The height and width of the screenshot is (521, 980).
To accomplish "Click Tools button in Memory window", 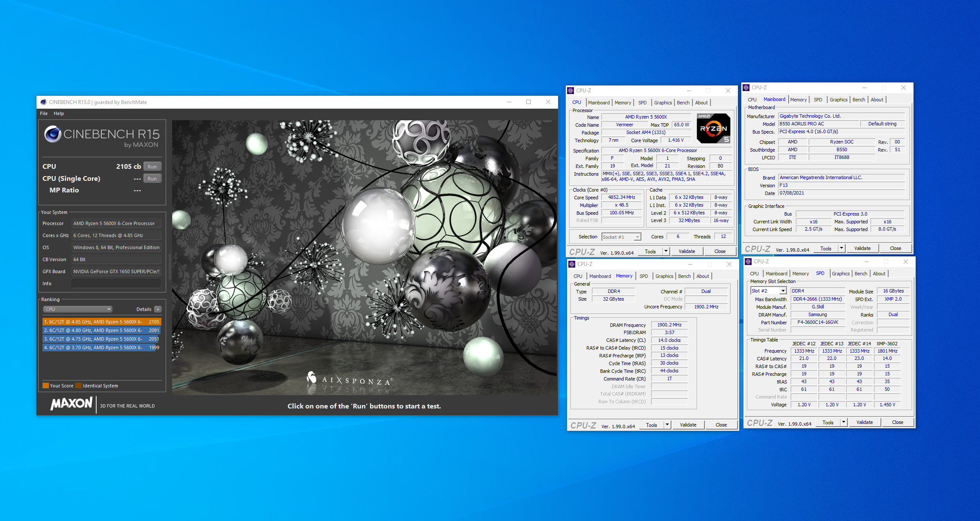I will [x=651, y=425].
